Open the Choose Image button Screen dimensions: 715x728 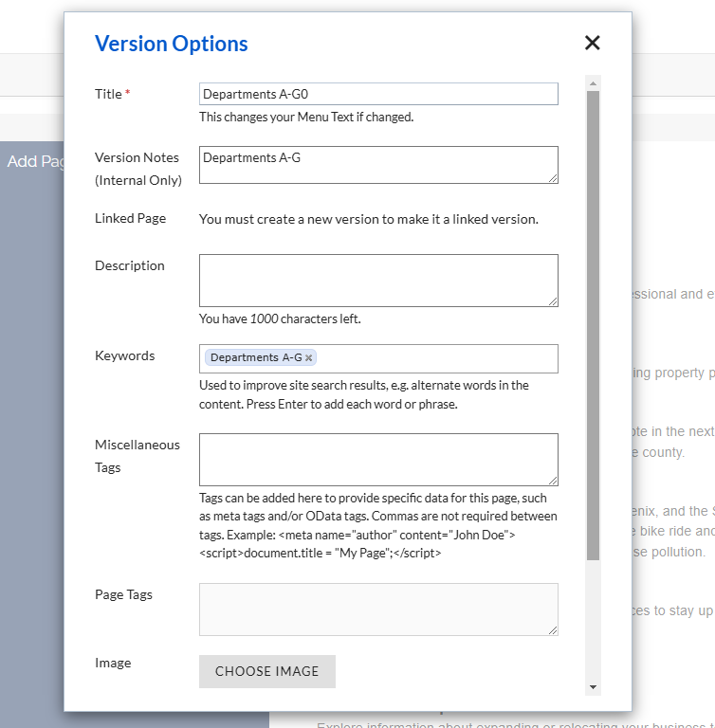(267, 671)
